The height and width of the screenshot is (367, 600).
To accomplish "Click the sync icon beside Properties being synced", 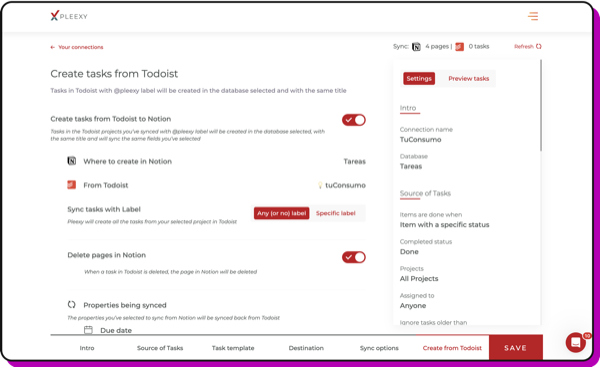I will [x=72, y=305].
